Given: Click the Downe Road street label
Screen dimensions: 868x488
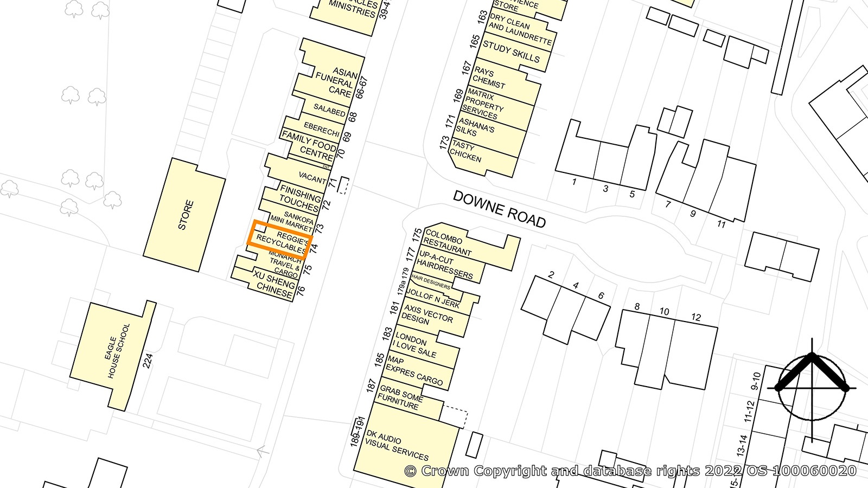Looking at the screenshot, I should [499, 209].
